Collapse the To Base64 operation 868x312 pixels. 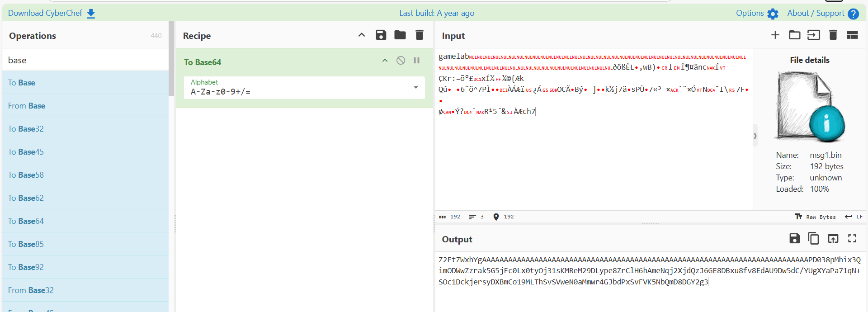coord(385,61)
